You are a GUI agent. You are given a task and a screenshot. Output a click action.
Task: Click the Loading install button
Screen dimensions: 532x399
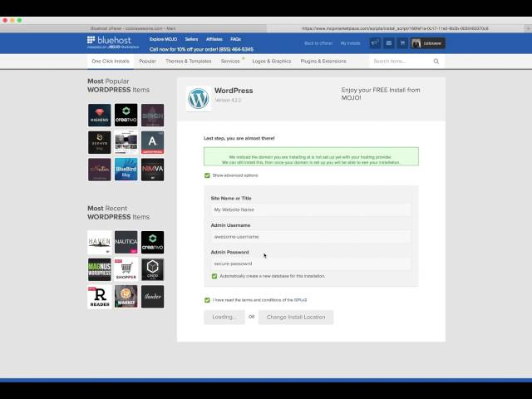click(x=224, y=317)
